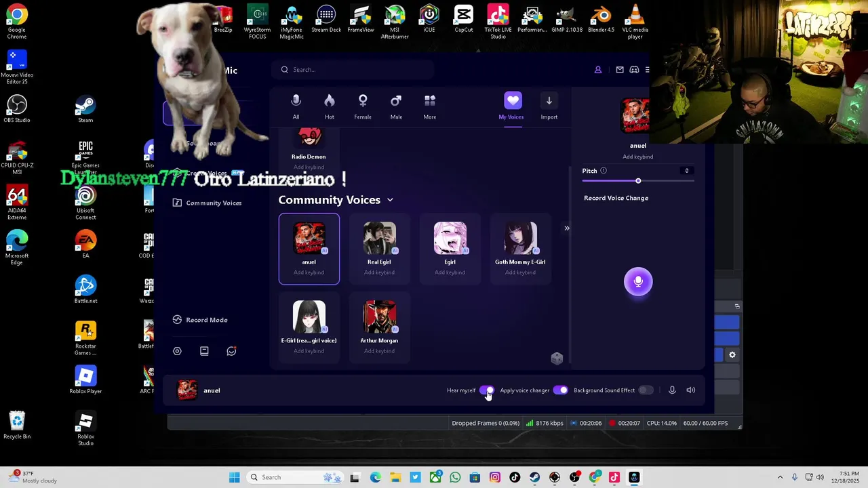
Task: Open Steam desktop shortcut
Action: point(85,110)
